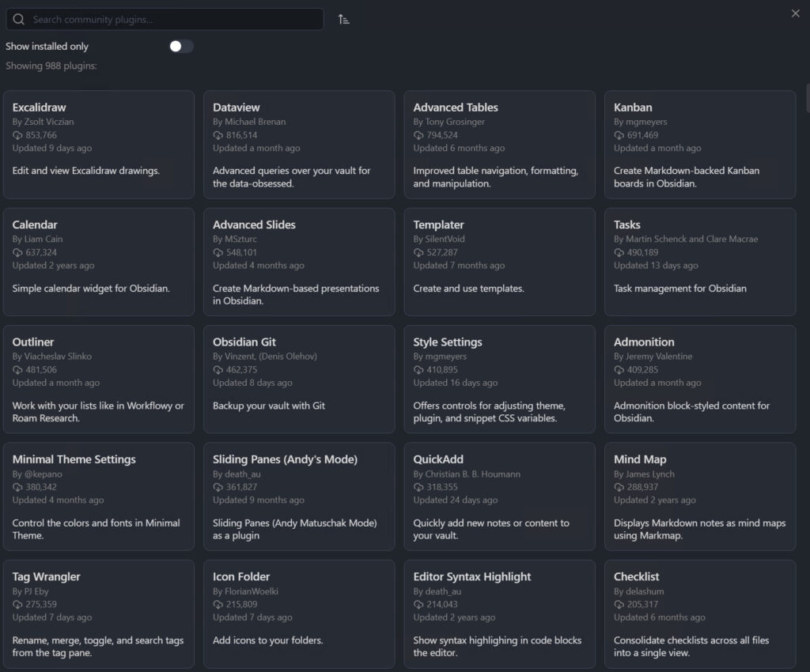Click 'Task management for Obsidian' description
Image resolution: width=810 pixels, height=672 pixels.
coord(679,289)
